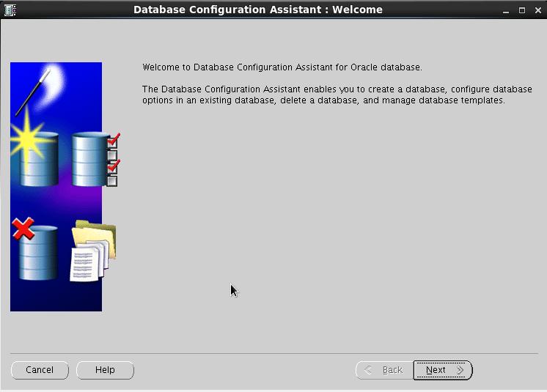
Task: Click the Back button
Action: pyautogui.click(x=384, y=370)
